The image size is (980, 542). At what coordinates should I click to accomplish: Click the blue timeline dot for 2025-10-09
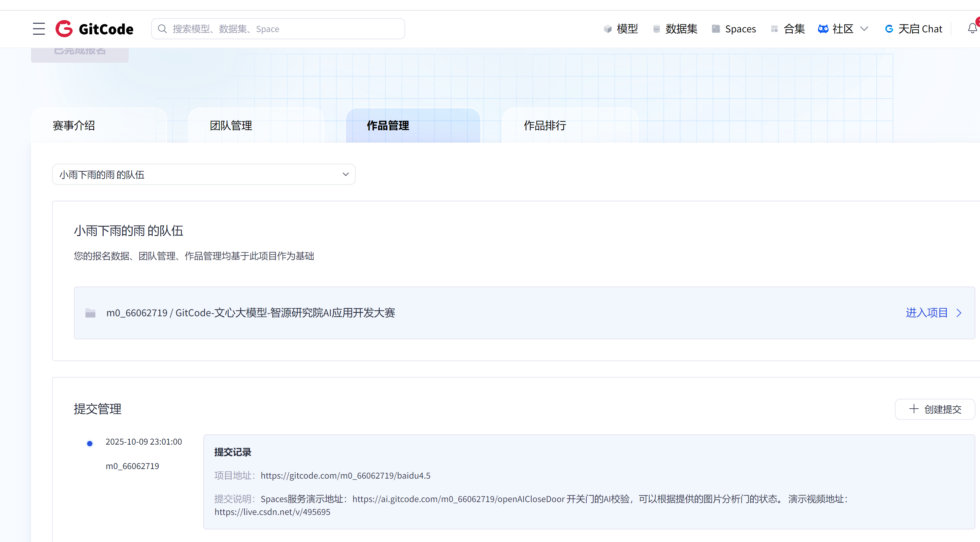pos(90,443)
